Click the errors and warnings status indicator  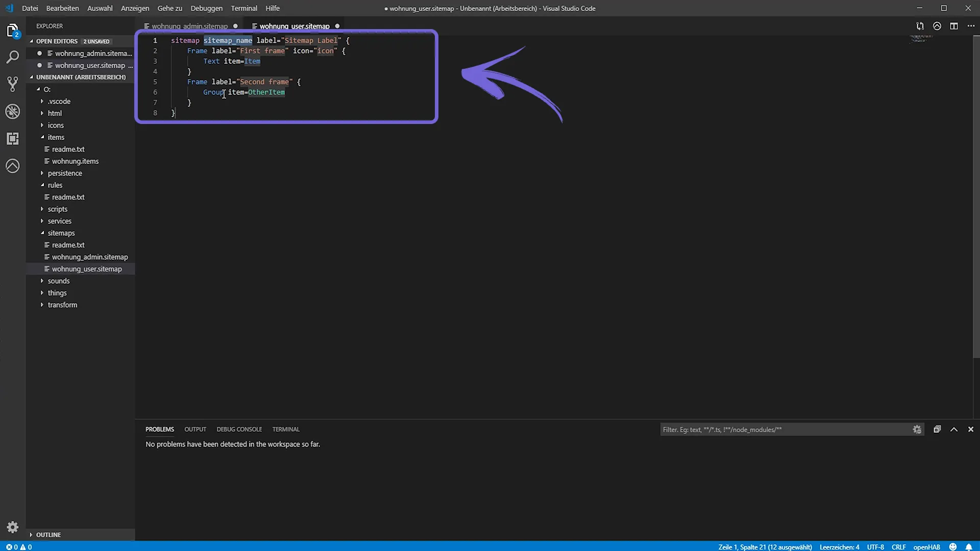pyautogui.click(x=19, y=547)
